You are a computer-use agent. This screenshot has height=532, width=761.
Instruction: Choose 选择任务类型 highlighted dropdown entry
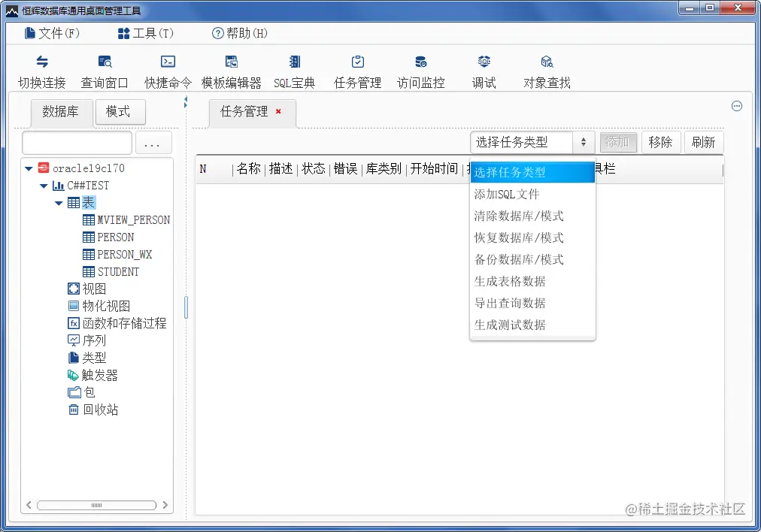point(532,172)
